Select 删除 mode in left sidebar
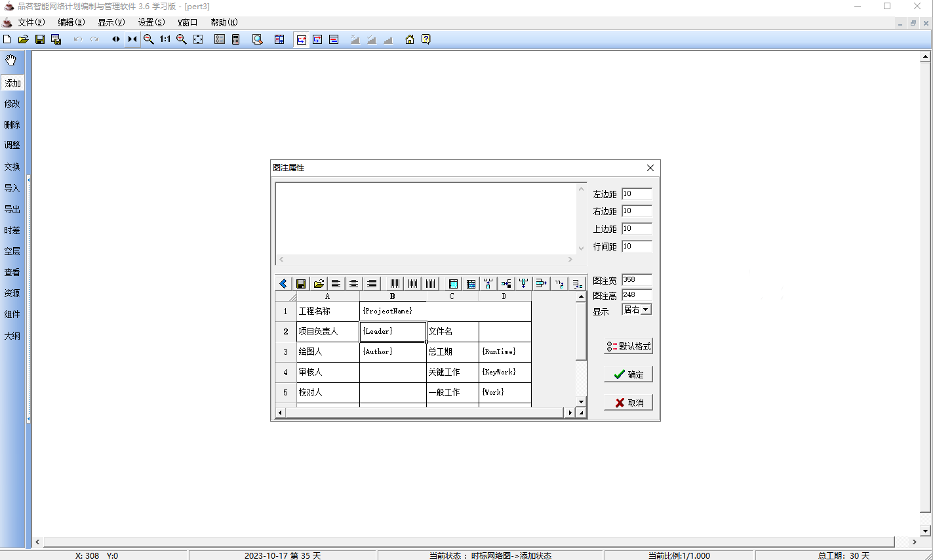Image resolution: width=933 pixels, height=560 pixels. tap(12, 125)
